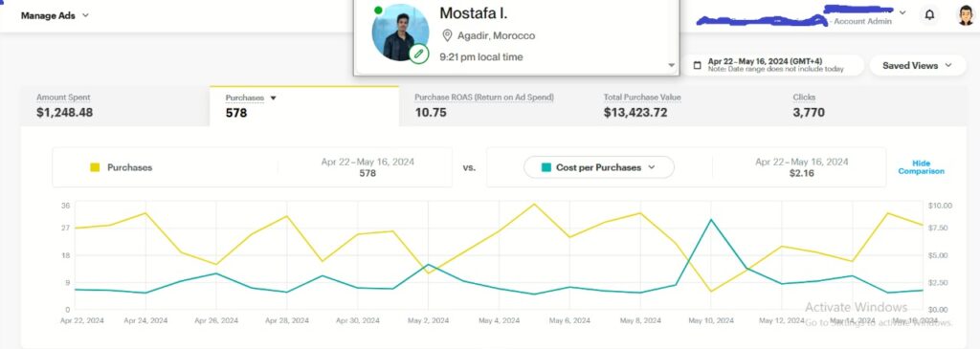Click the teal Cost per Purchases swatch
The height and width of the screenshot is (349, 980).
point(546,167)
